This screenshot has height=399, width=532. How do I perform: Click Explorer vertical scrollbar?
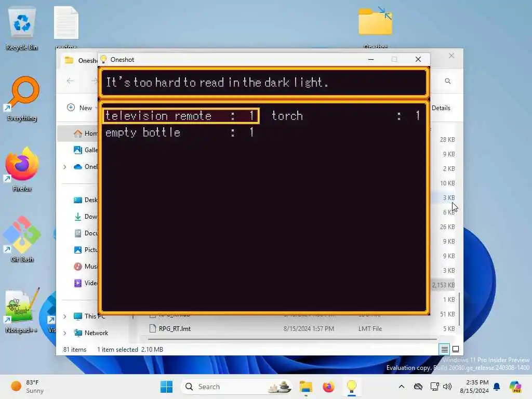coord(459,309)
